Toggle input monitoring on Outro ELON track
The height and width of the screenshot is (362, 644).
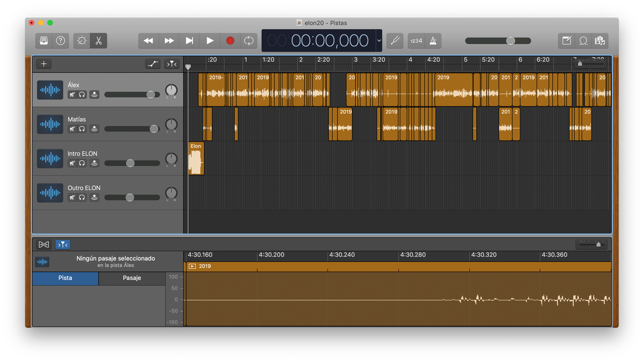[94, 197]
